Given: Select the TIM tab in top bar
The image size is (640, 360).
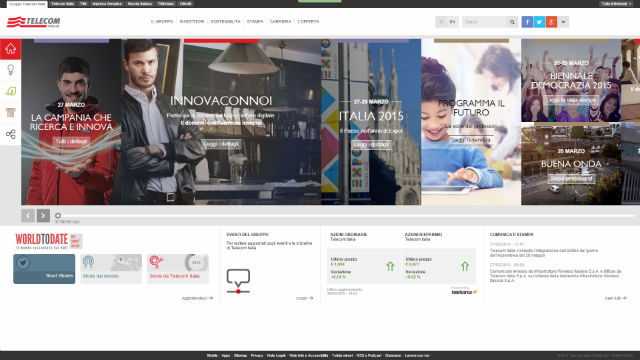Looking at the screenshot, I should pyautogui.click(x=83, y=4).
